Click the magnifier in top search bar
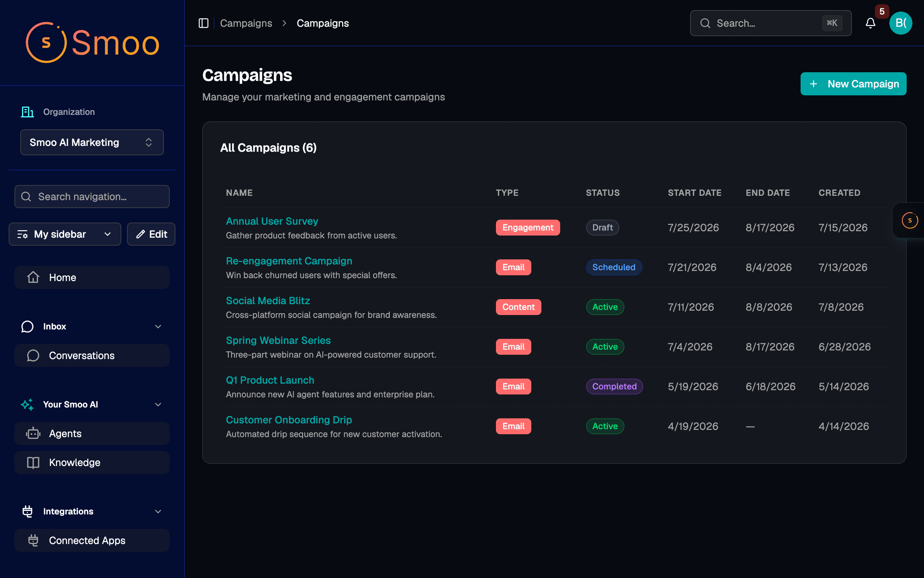 coord(705,23)
